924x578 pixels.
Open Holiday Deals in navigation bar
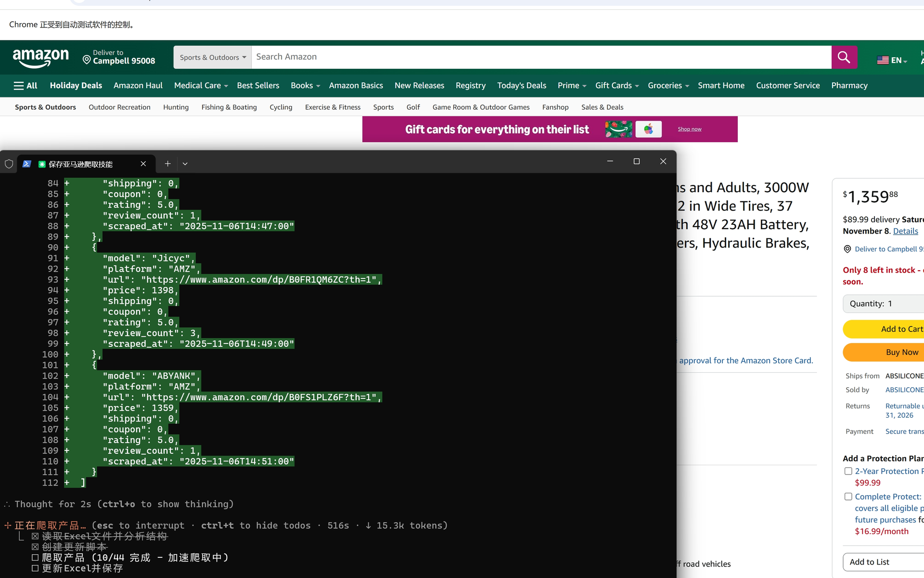[x=76, y=86]
